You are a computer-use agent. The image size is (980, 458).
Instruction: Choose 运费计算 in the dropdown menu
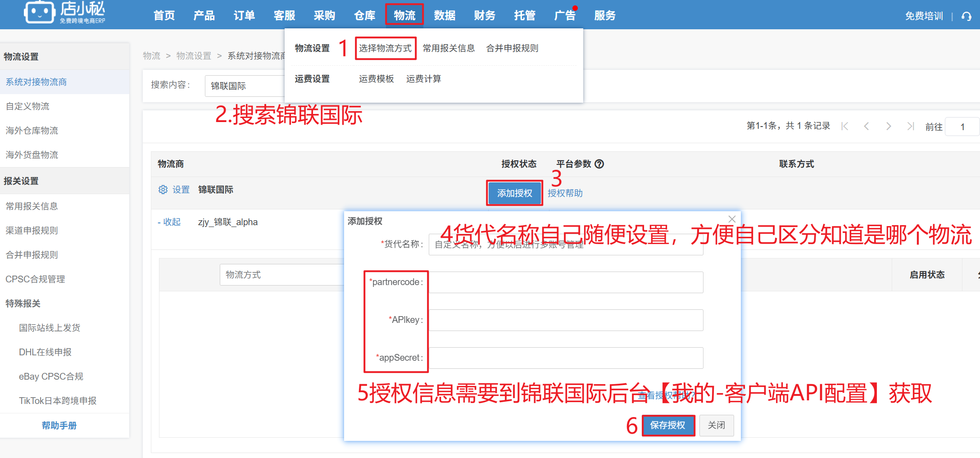pos(423,79)
